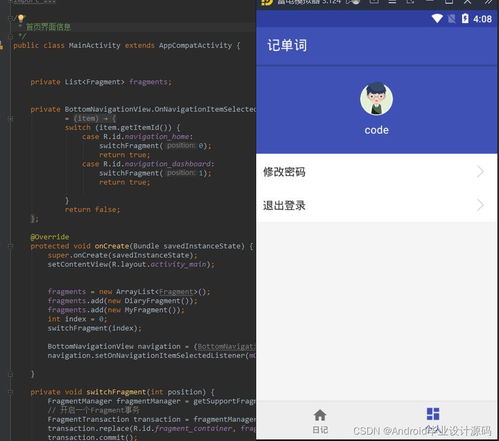Click the gutter marker beside MainActivity class line
This screenshot has height=441, width=499.
(x=2, y=46)
